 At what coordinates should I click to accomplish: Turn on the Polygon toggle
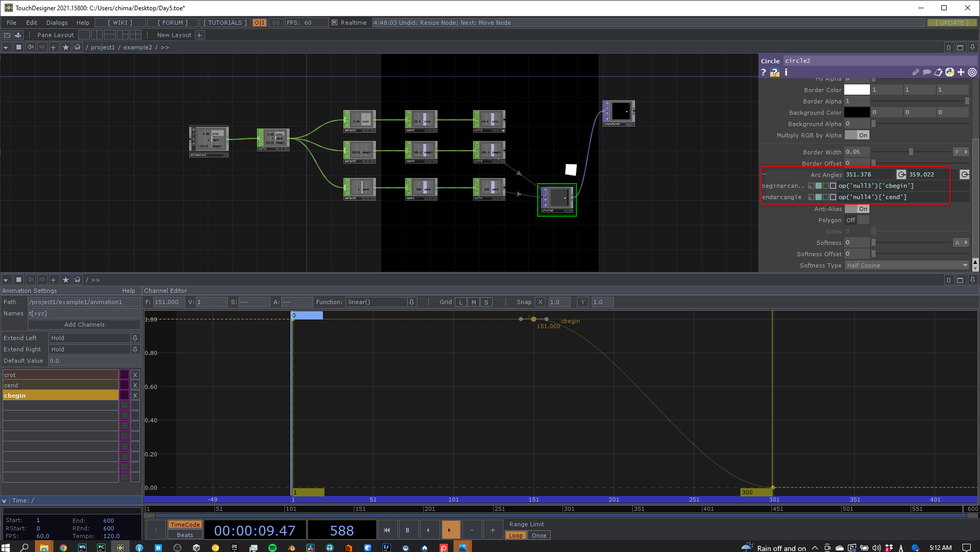857,220
